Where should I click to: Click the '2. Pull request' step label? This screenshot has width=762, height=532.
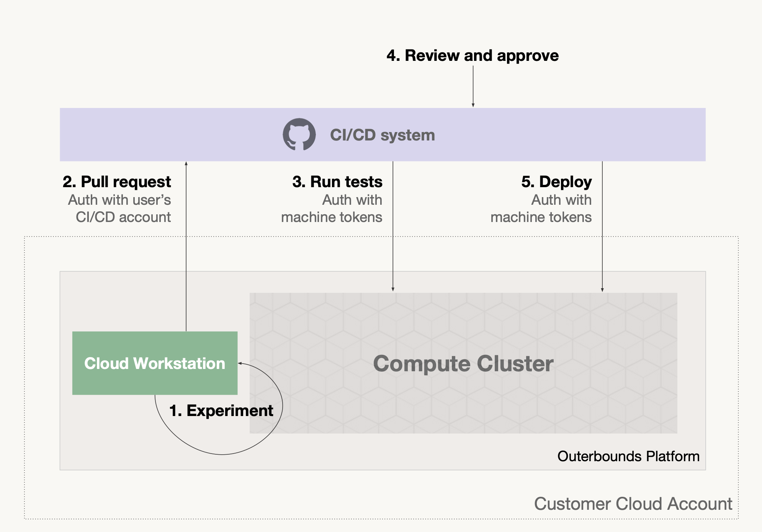click(x=117, y=182)
